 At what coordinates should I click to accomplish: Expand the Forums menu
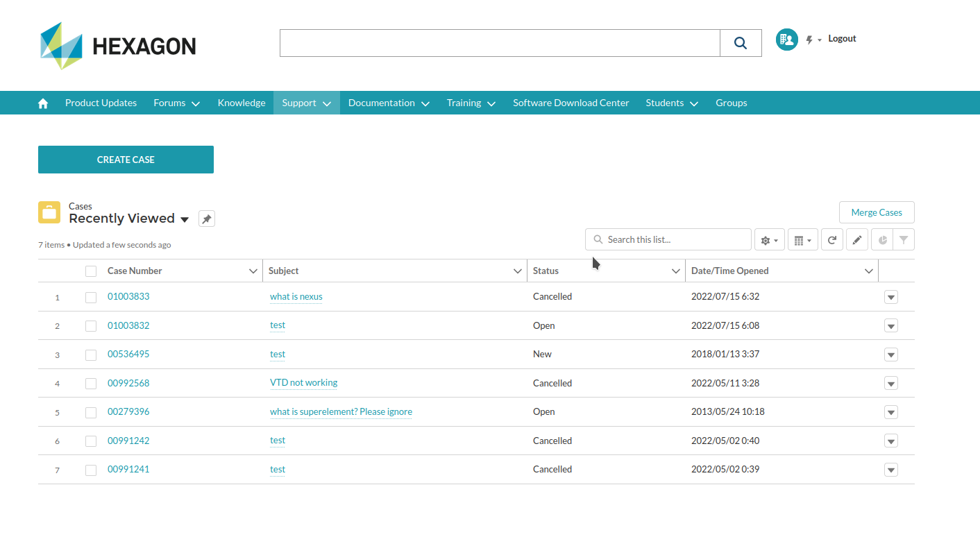click(x=177, y=103)
